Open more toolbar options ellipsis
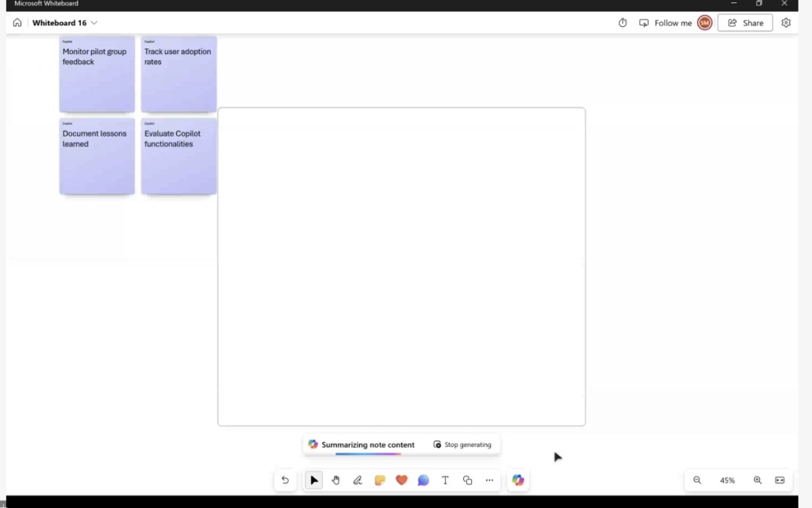The height and width of the screenshot is (508, 812). (489, 480)
